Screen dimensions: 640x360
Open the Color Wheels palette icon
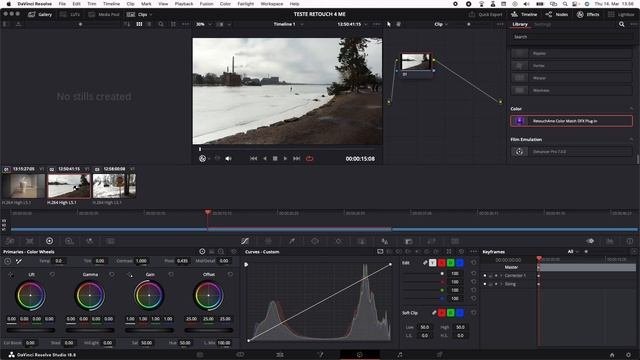[x=49, y=241]
